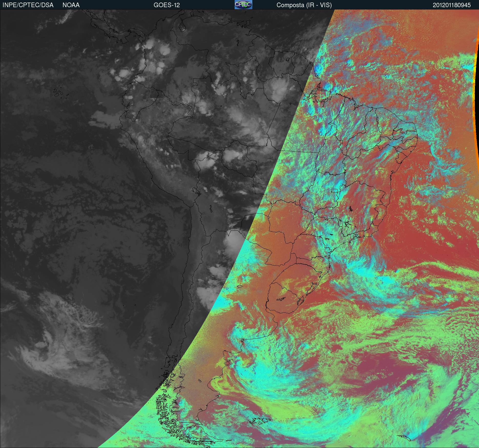Viewport: 479px width, 448px height.
Task: Click the Composta (IR - VIS) title
Action: 304,5
